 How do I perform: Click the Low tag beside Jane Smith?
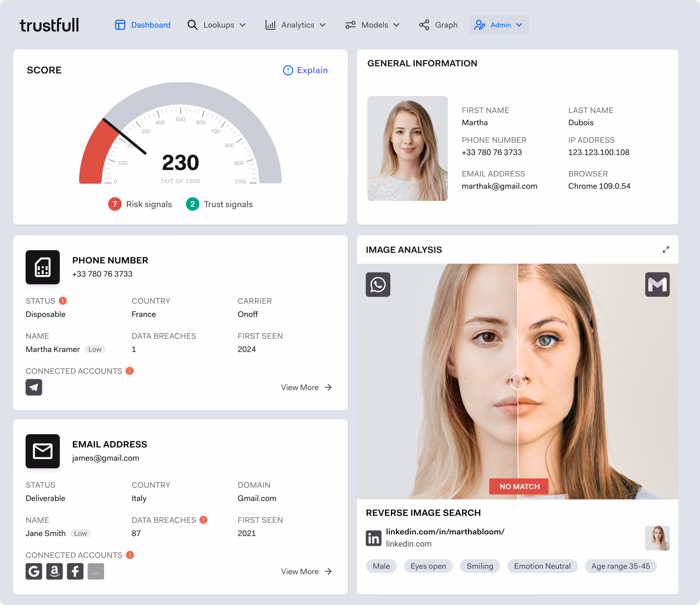click(80, 533)
